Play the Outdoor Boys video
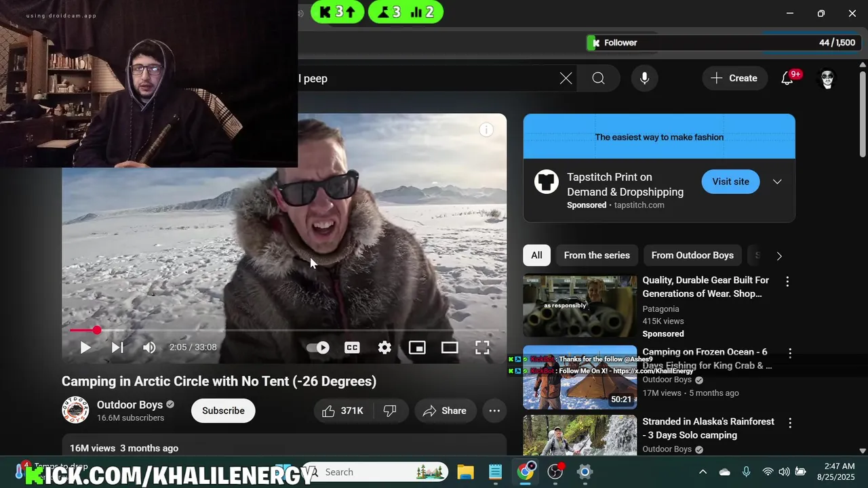Image resolution: width=868 pixels, height=488 pixels. click(85, 348)
